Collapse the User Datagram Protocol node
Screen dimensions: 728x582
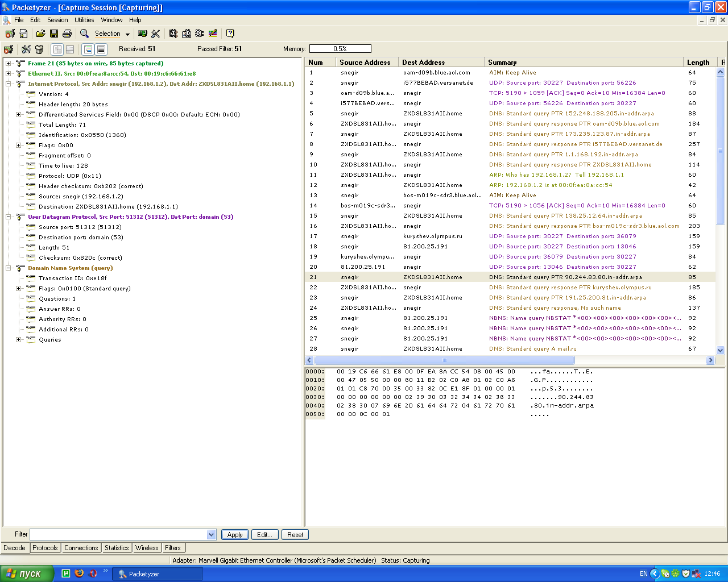pyautogui.click(x=8, y=217)
